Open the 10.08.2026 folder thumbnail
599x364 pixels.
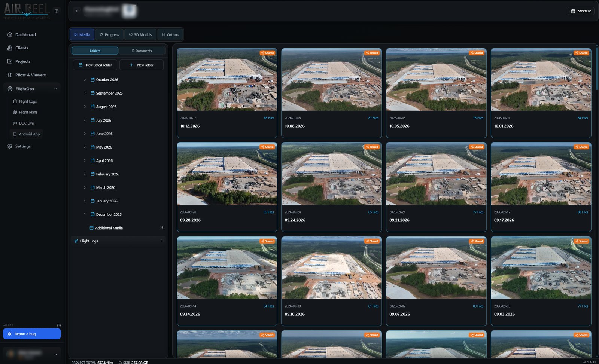click(x=332, y=80)
